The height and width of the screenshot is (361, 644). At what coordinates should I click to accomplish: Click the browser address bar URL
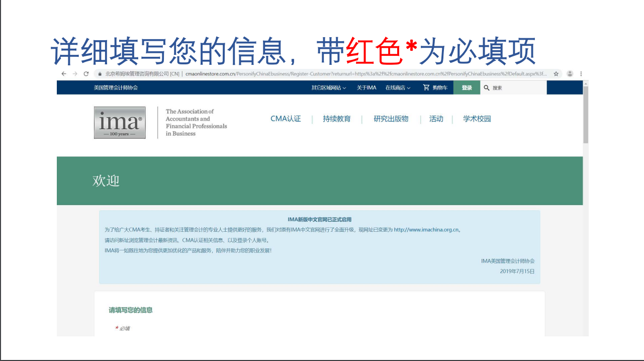tap(302, 73)
